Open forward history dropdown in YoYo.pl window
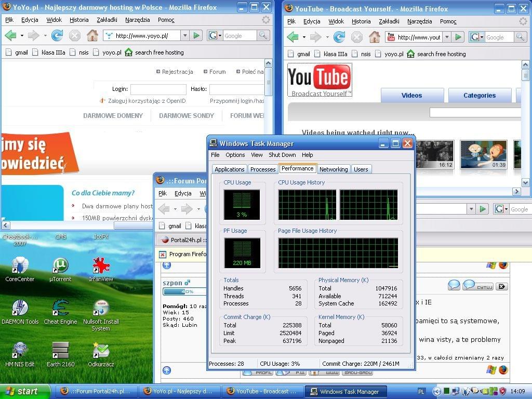532x399 pixels. (45, 35)
